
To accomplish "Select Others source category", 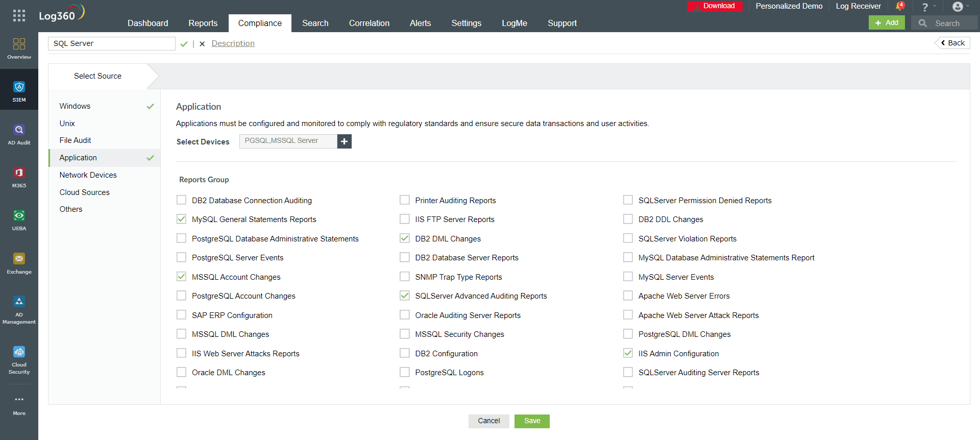I will pos(105,209).
